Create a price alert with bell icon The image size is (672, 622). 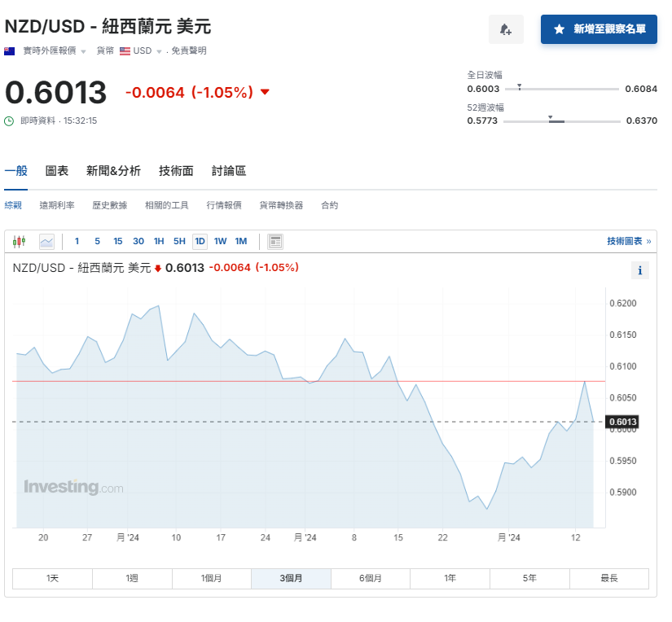pyautogui.click(x=506, y=28)
